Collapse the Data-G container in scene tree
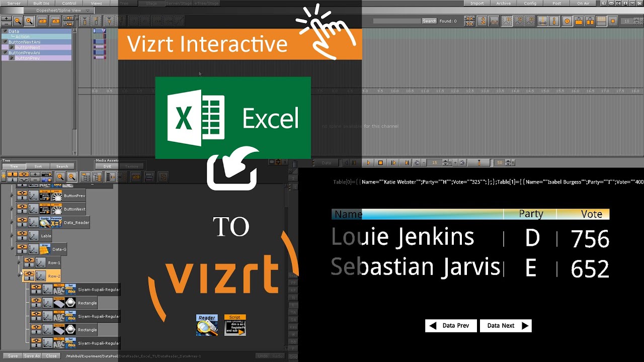The height and width of the screenshot is (362, 644). [12, 249]
